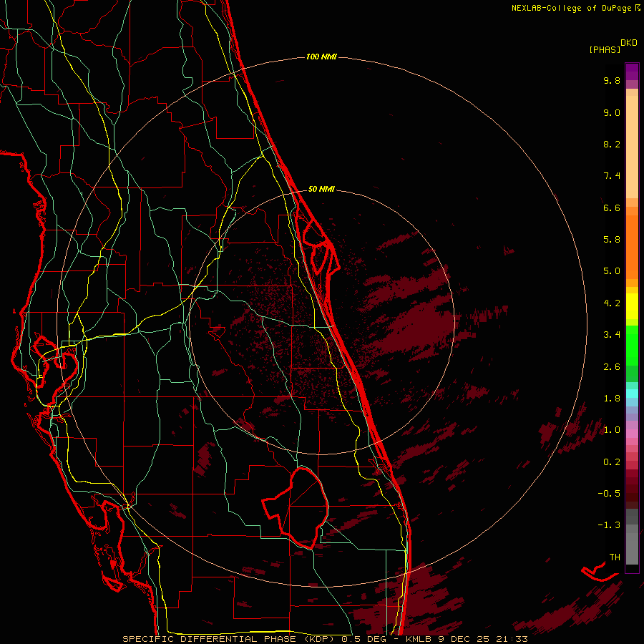Click the 5.0 scale value
The width and height of the screenshot is (644, 644).
[x=612, y=271]
